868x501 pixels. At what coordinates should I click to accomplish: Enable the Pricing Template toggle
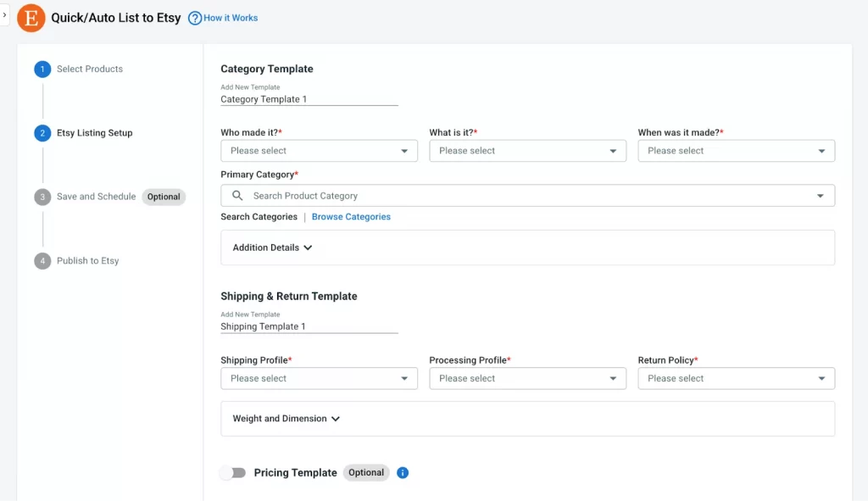click(234, 472)
